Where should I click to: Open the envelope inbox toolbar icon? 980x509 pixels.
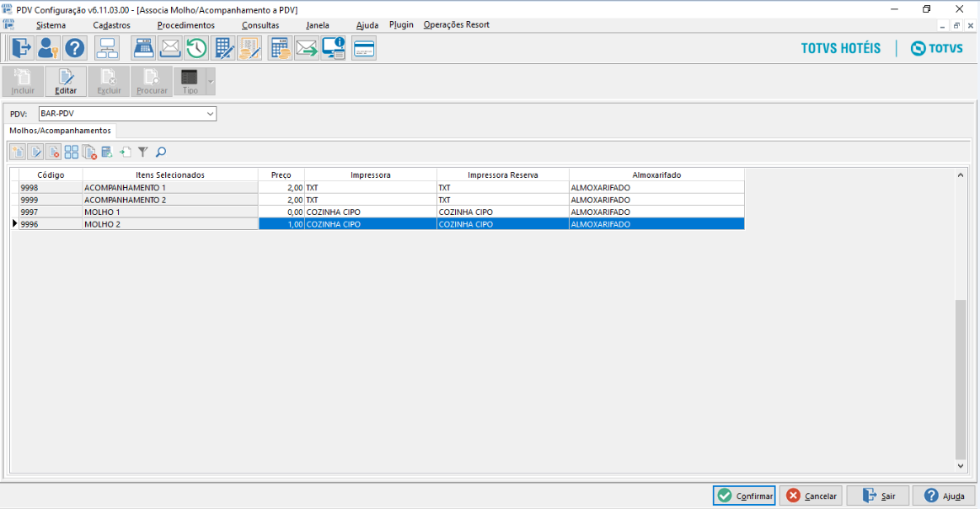point(170,48)
